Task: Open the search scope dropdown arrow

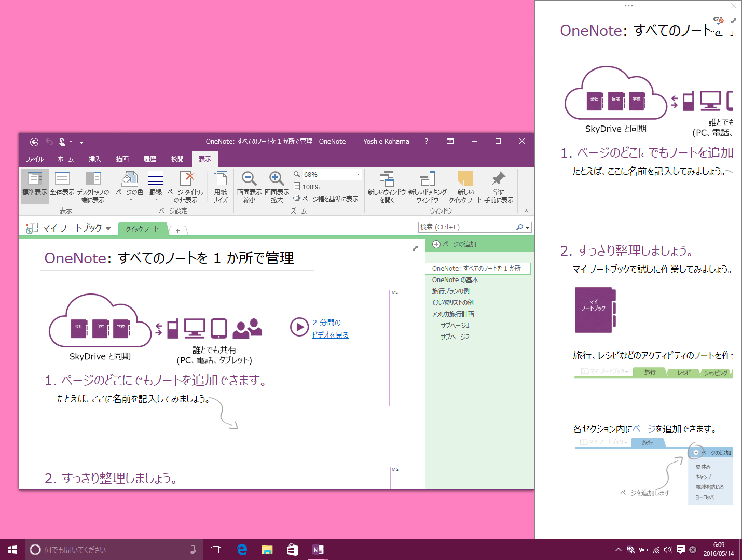Action: pyautogui.click(x=527, y=228)
